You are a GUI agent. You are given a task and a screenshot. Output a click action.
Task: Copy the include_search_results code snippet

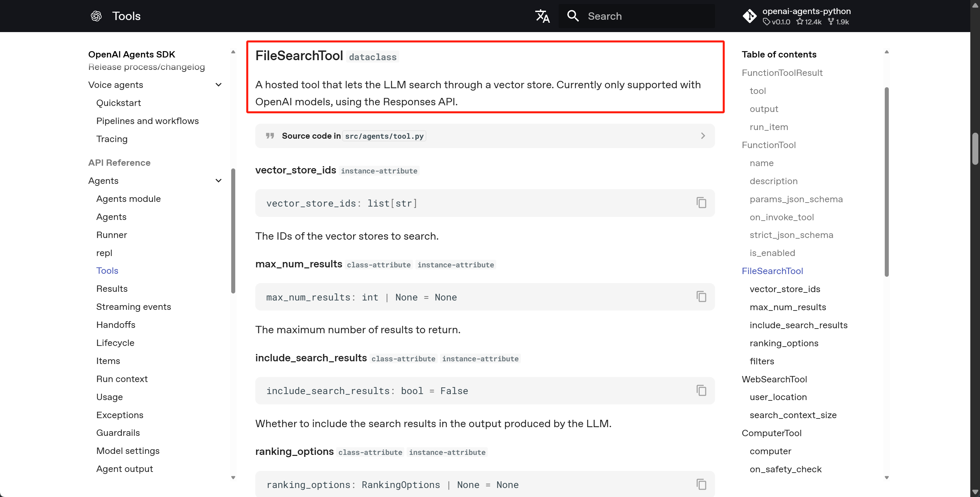[701, 390]
